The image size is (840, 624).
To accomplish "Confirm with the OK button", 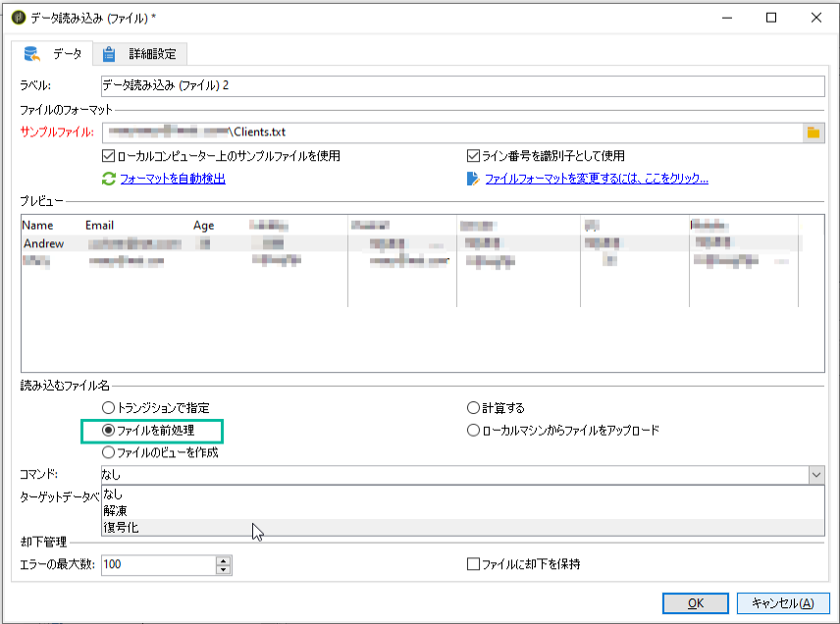I will click(x=696, y=603).
